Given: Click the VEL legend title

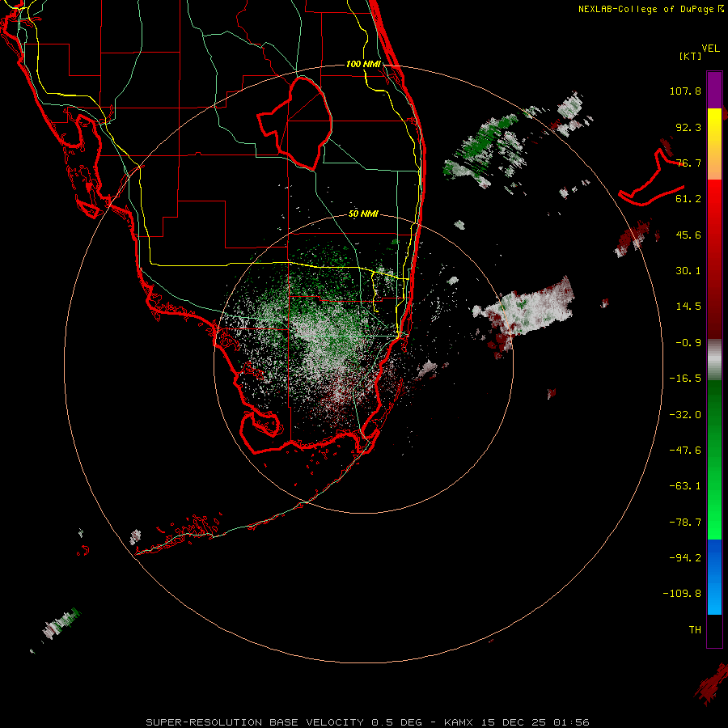Looking at the screenshot, I should point(710,49).
